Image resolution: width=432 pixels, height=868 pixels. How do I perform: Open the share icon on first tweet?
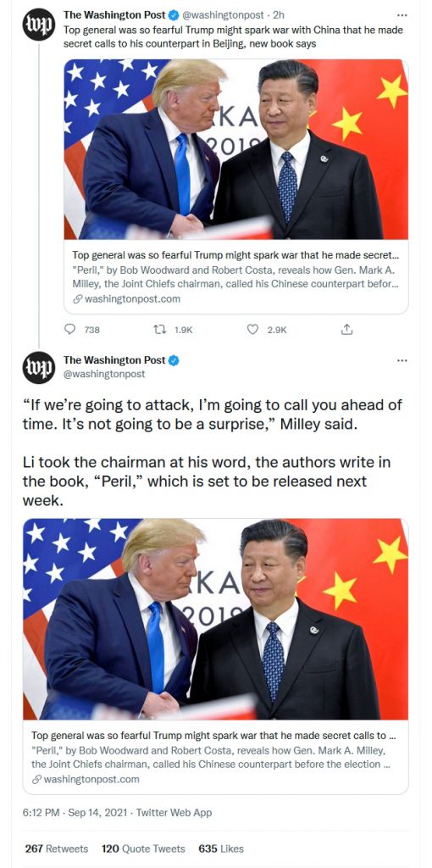click(x=346, y=330)
